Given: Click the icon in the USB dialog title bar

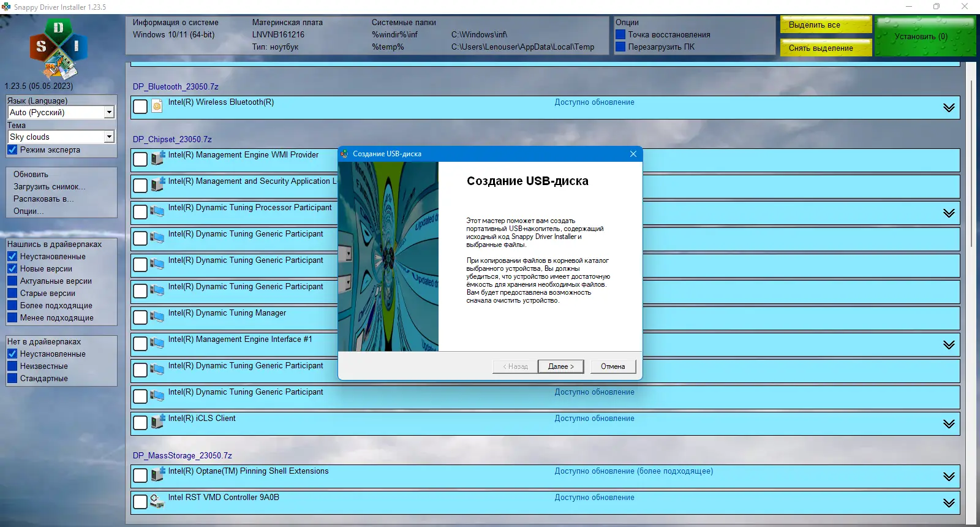Looking at the screenshot, I should (x=345, y=154).
